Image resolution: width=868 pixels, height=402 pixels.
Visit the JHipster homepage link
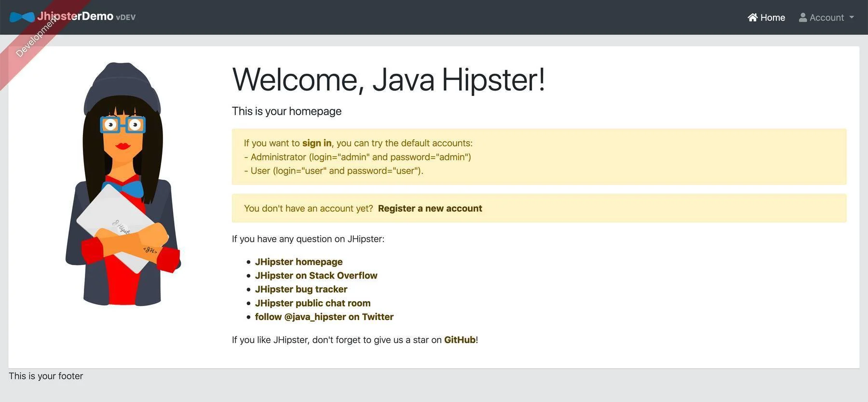[298, 262]
